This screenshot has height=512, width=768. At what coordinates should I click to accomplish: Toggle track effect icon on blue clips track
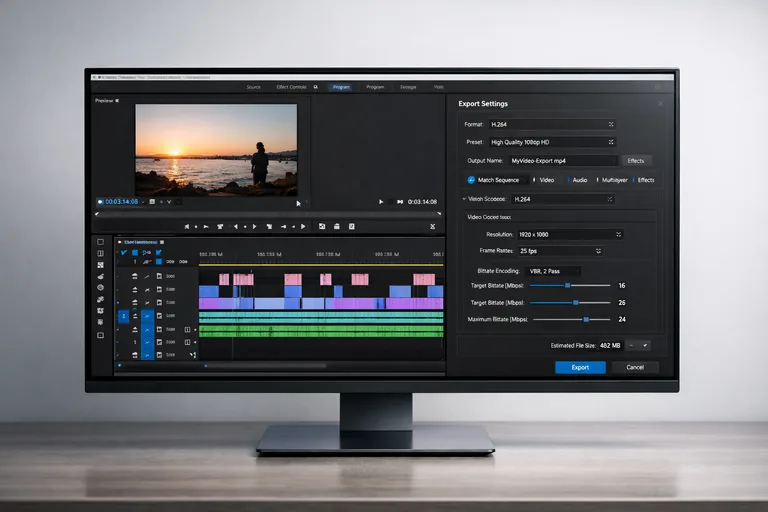[146, 290]
